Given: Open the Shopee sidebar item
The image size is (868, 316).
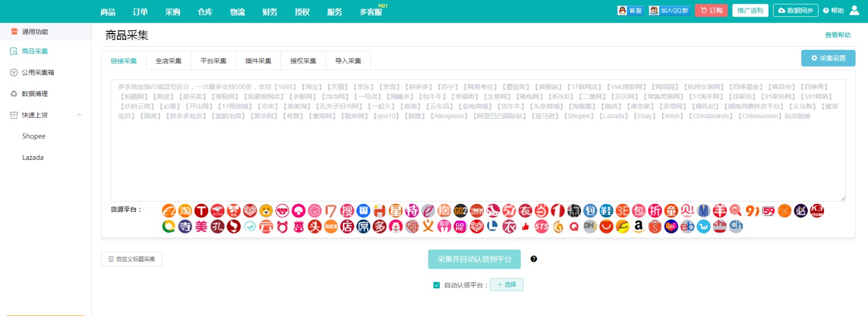Looking at the screenshot, I should (34, 136).
